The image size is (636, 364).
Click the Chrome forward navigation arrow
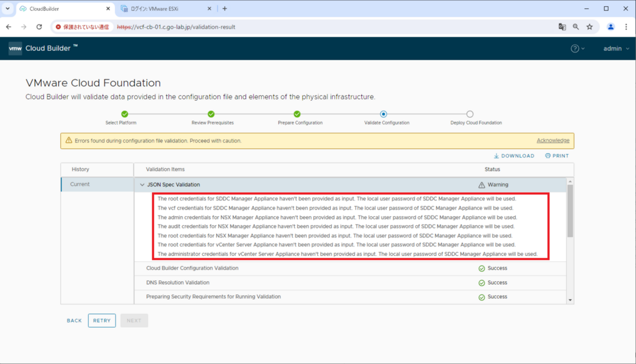click(x=23, y=27)
